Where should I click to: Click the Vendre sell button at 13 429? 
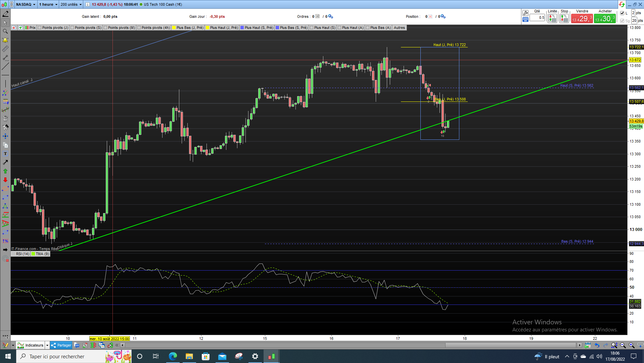point(582,18)
